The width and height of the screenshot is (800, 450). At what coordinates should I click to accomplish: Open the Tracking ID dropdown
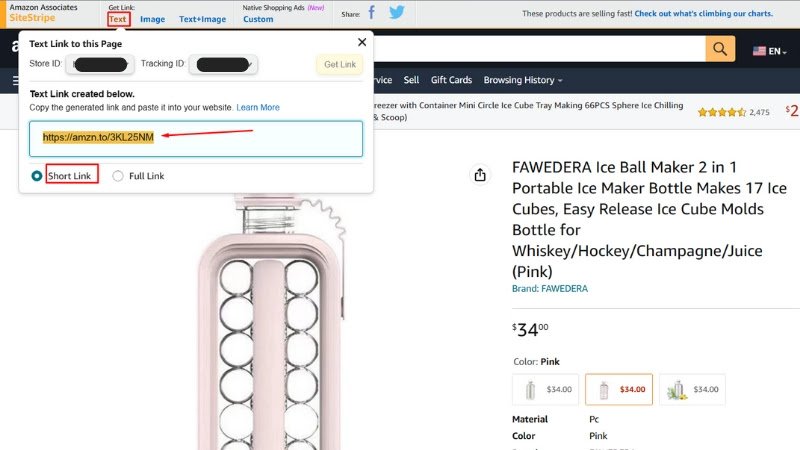(224, 65)
